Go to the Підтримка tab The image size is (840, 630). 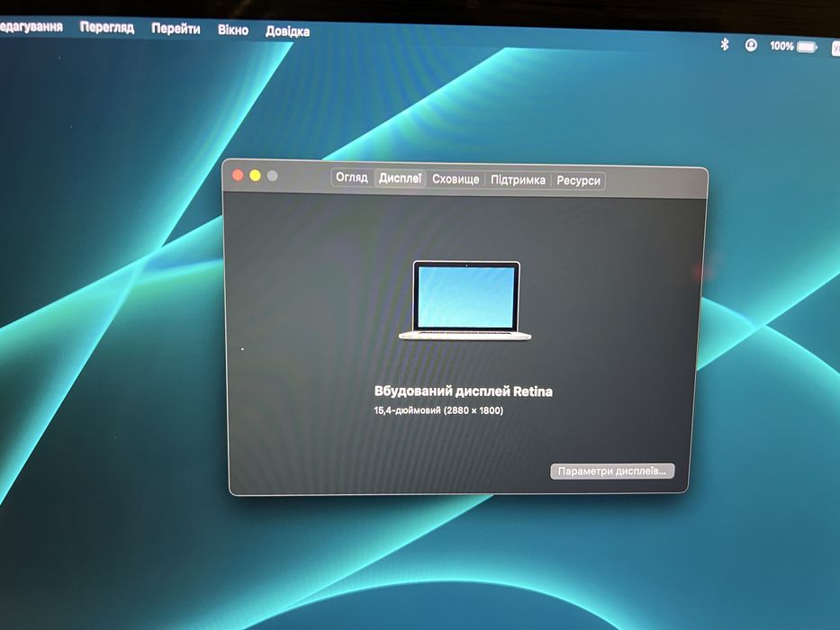(518, 180)
